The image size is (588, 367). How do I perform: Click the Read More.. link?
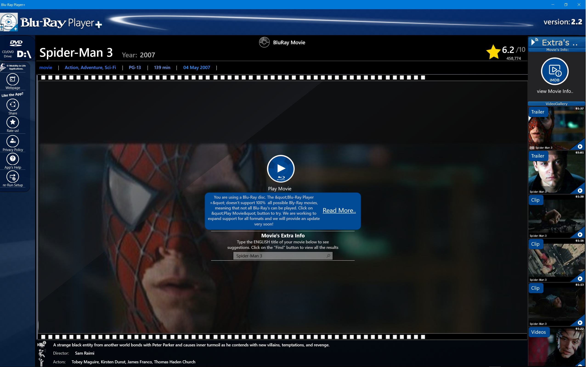(339, 210)
